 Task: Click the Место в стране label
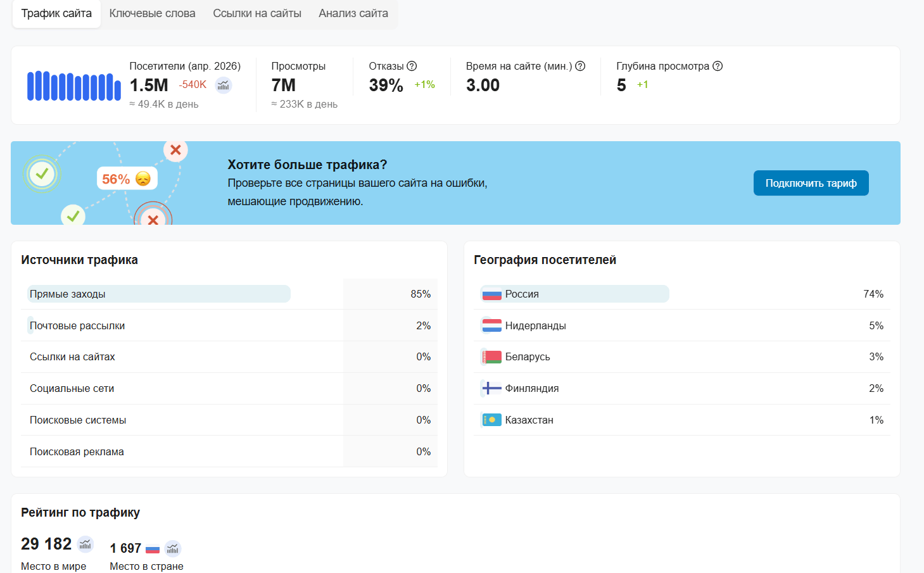pyautogui.click(x=147, y=566)
